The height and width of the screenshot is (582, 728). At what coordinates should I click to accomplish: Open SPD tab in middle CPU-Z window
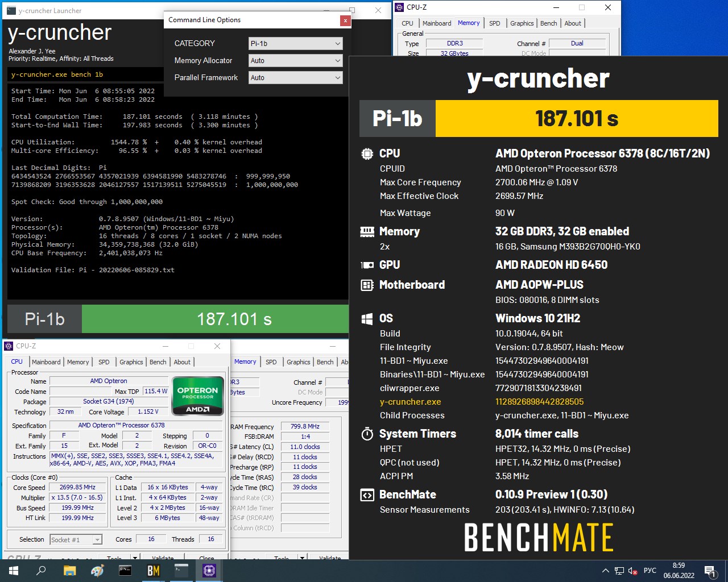click(271, 362)
